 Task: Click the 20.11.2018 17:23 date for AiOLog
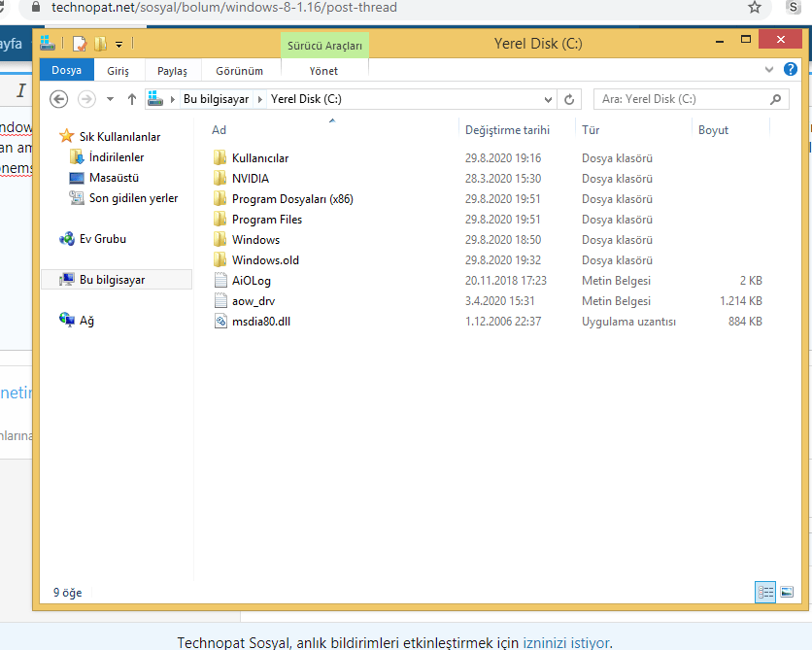505,280
